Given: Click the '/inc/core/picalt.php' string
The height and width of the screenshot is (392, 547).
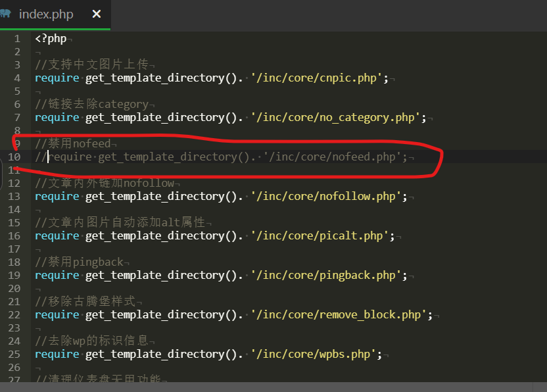Looking at the screenshot, I should [323, 235].
